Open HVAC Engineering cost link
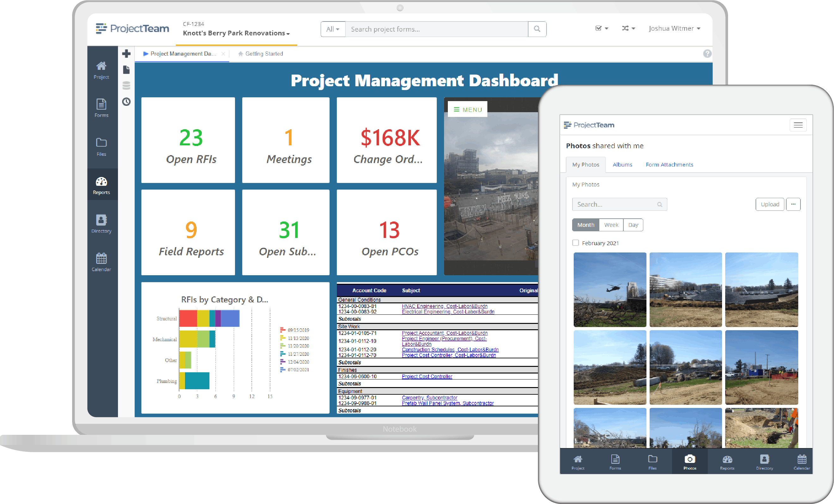 (x=444, y=306)
